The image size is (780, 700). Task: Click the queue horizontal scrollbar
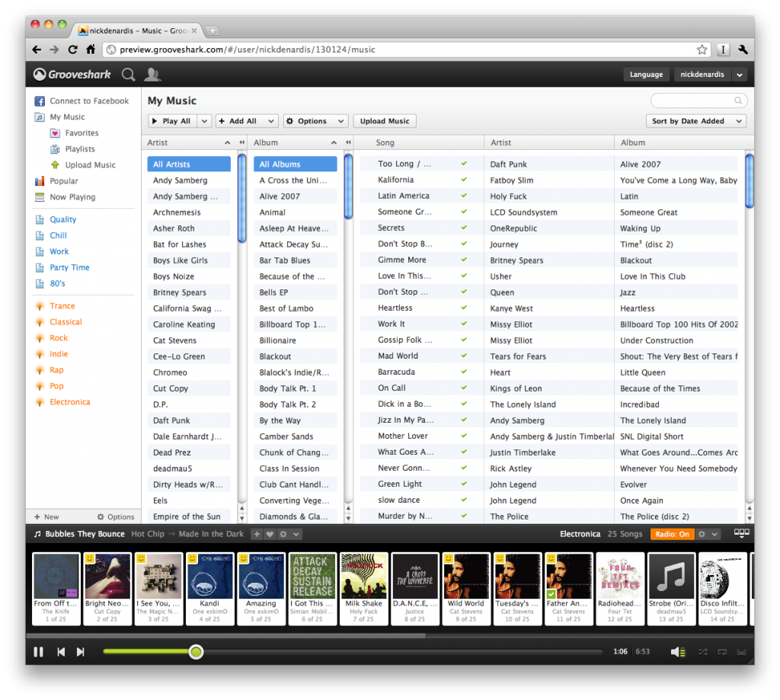[225, 635]
